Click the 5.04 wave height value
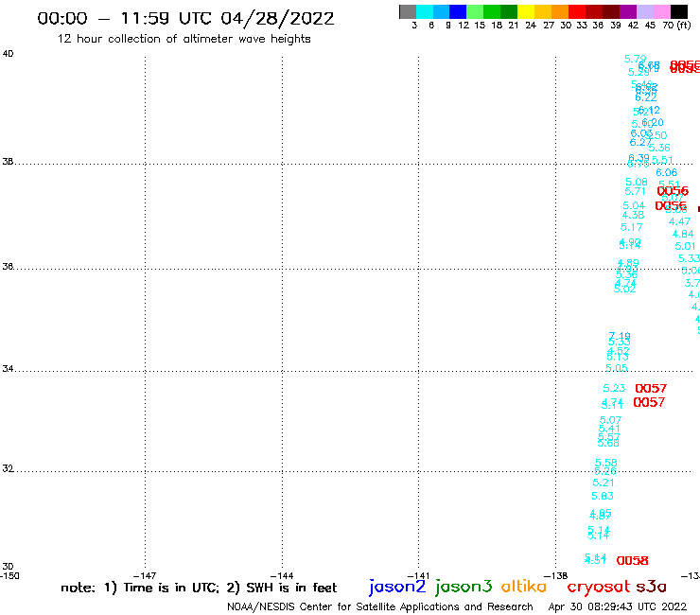 click(634, 206)
